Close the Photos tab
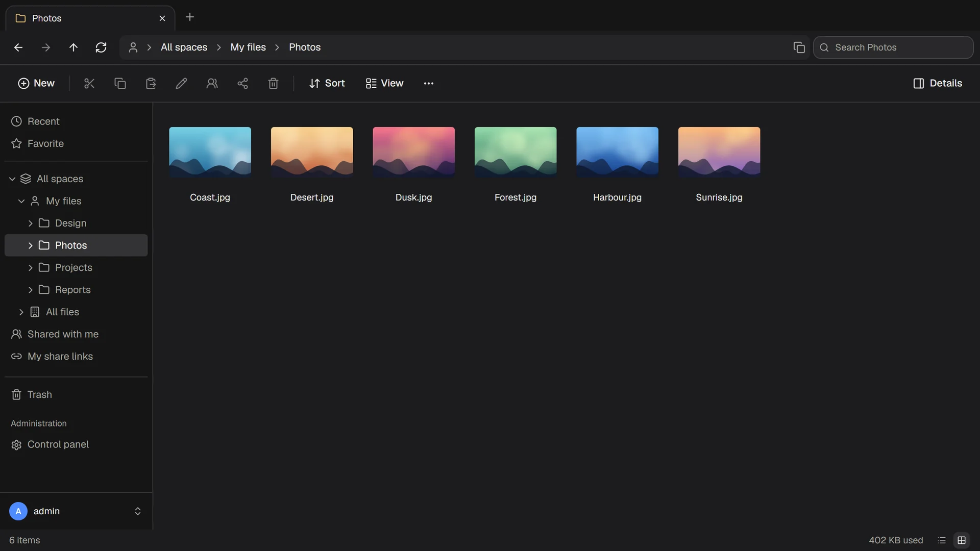980x551 pixels. (x=162, y=18)
